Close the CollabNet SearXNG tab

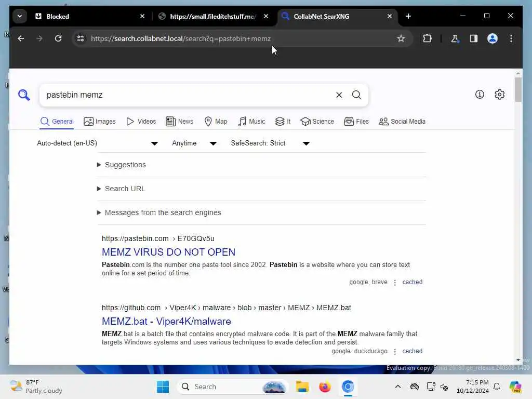(390, 16)
